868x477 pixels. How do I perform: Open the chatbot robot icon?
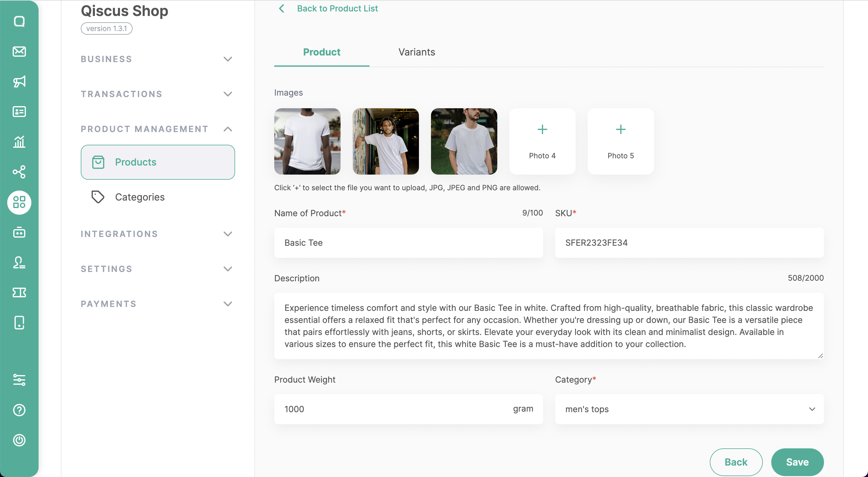19,232
